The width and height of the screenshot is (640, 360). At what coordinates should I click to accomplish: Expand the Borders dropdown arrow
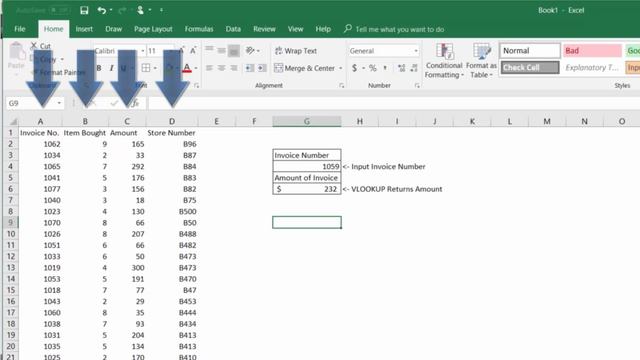click(155, 68)
